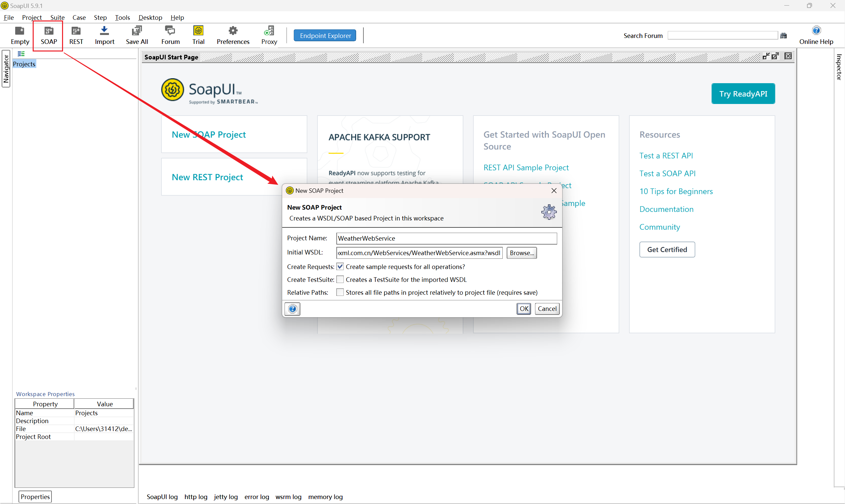Click the Import project icon
Screen dimensions: 845x504
104,35
